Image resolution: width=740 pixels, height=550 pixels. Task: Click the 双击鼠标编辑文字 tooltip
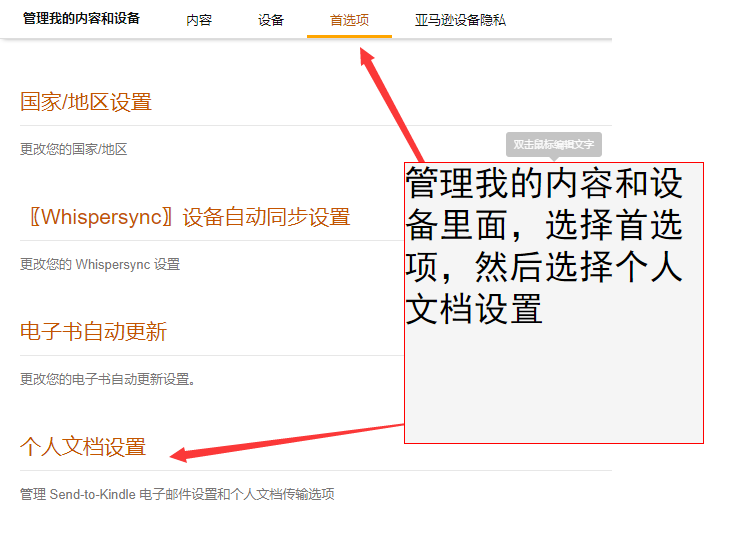553,144
